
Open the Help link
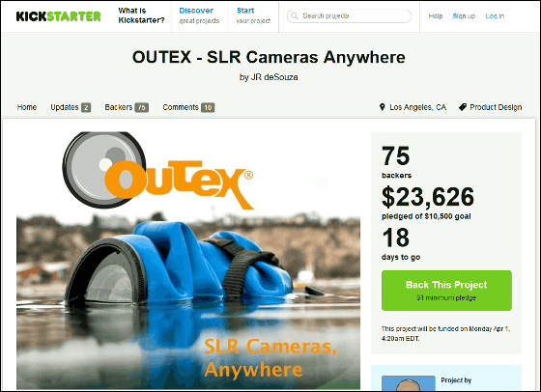coord(436,15)
